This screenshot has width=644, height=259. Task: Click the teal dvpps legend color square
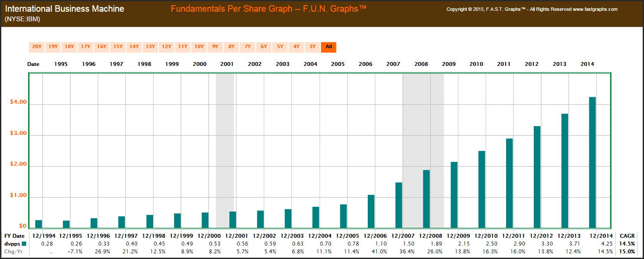(x=24, y=243)
